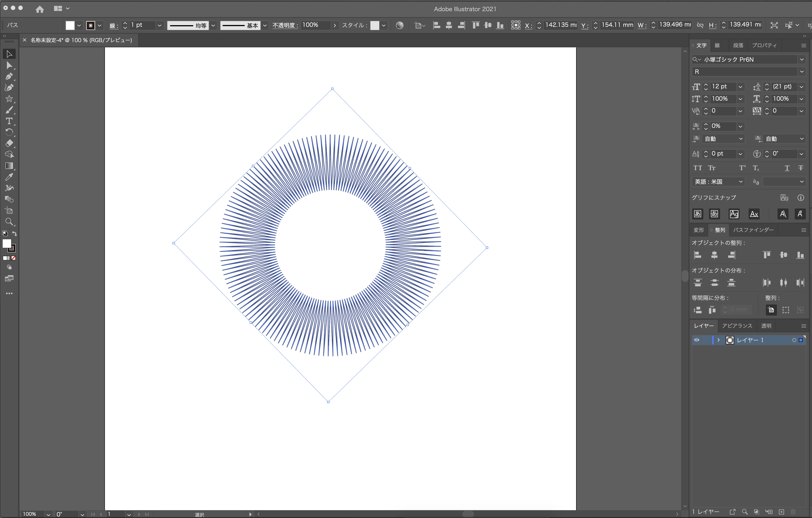Click the Gradient tool
Image resolution: width=812 pixels, height=518 pixels.
tap(9, 166)
